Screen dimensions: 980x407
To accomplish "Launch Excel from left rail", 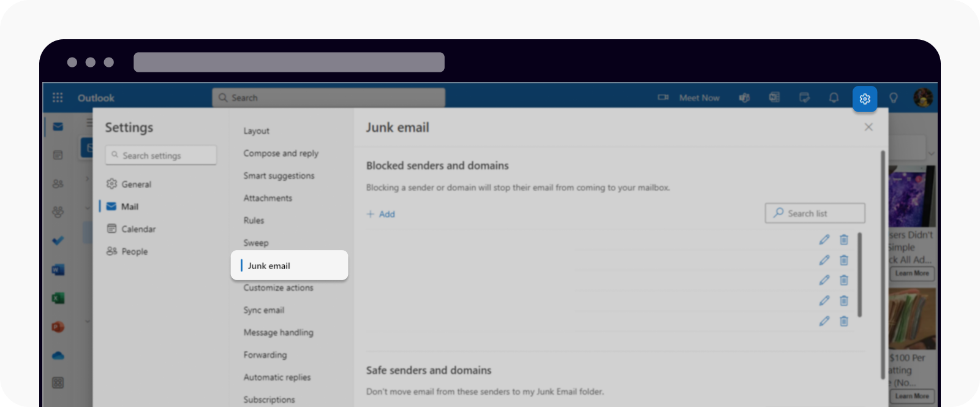I will point(58,299).
